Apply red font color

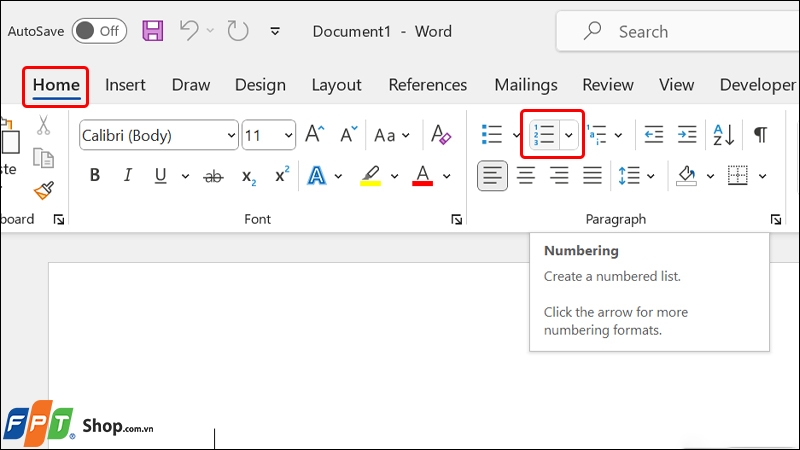pyautogui.click(x=422, y=176)
